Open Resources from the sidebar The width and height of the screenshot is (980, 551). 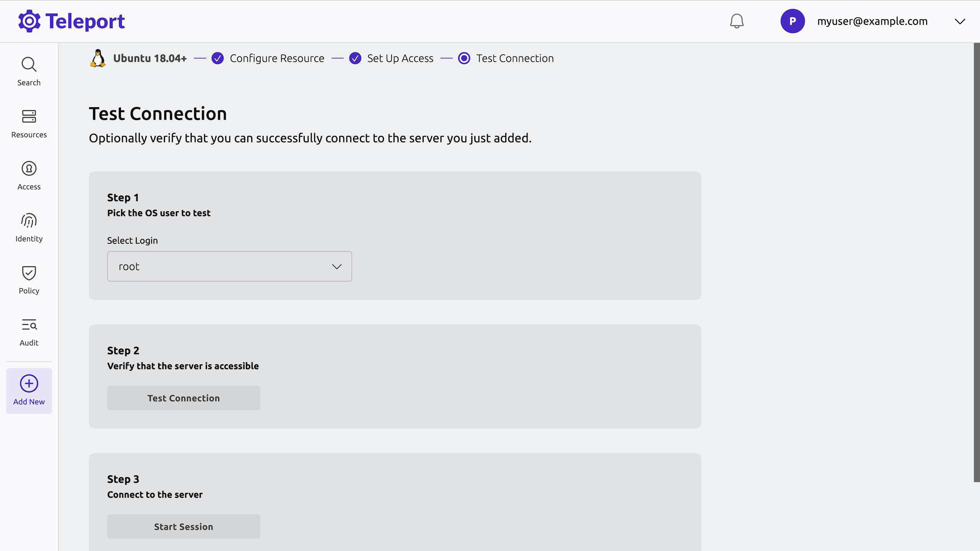(29, 116)
